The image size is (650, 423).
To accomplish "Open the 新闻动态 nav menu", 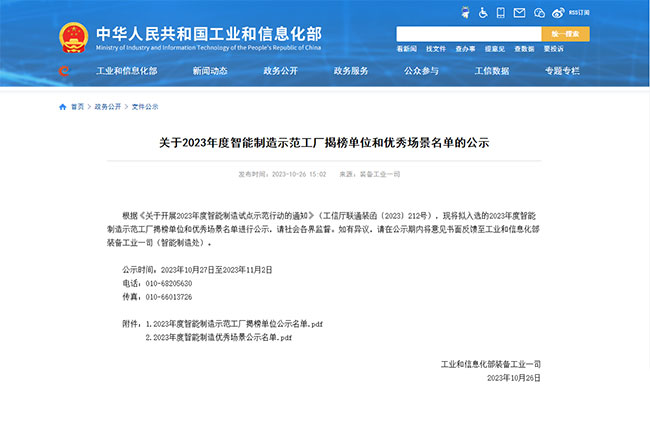I will pos(210,71).
